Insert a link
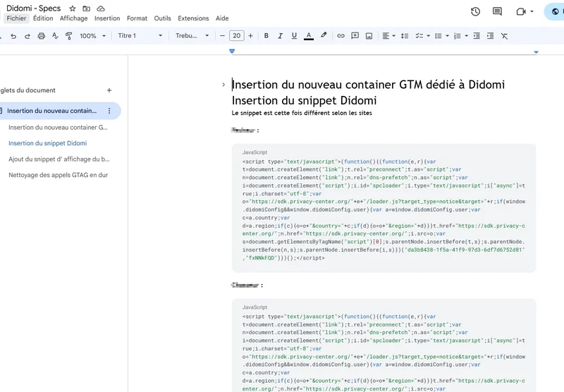 (x=341, y=36)
